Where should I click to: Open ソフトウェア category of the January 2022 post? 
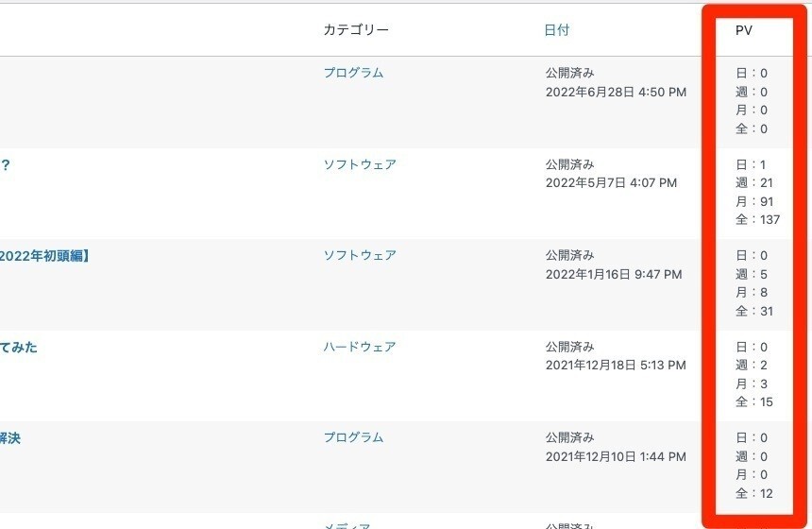coord(360,255)
